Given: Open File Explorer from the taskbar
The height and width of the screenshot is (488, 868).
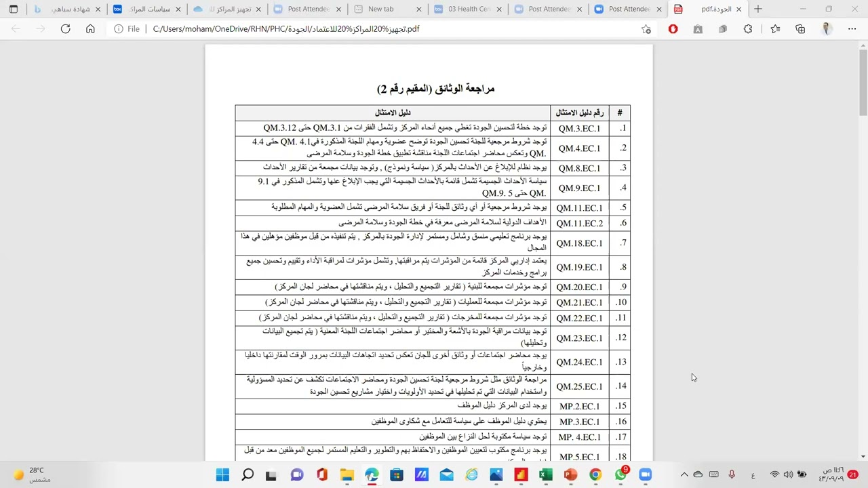Looking at the screenshot, I should point(347,475).
